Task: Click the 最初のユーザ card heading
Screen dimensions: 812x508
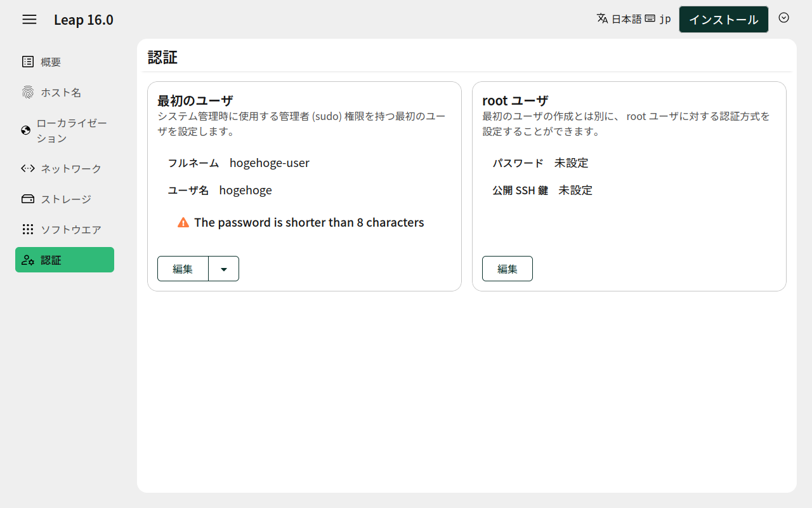Action: click(195, 100)
